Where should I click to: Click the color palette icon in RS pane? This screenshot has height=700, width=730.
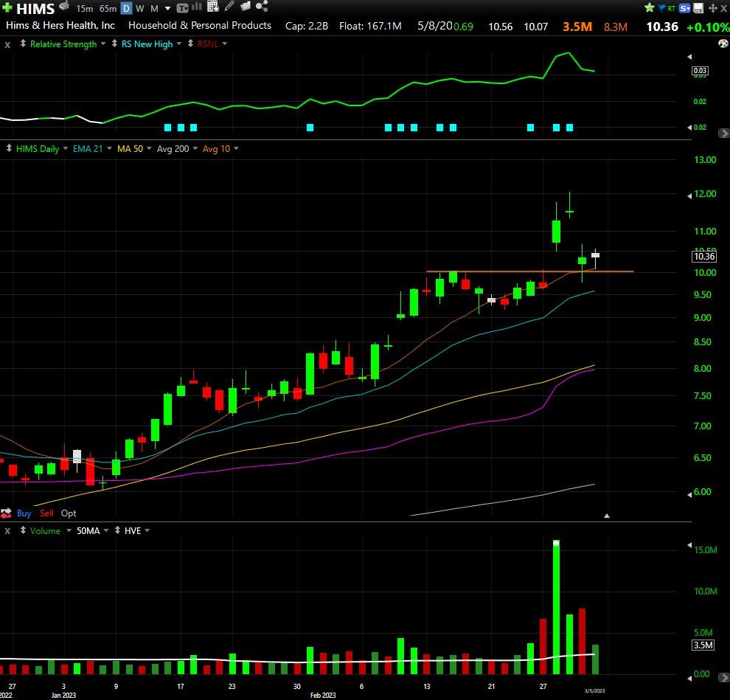coord(723,44)
